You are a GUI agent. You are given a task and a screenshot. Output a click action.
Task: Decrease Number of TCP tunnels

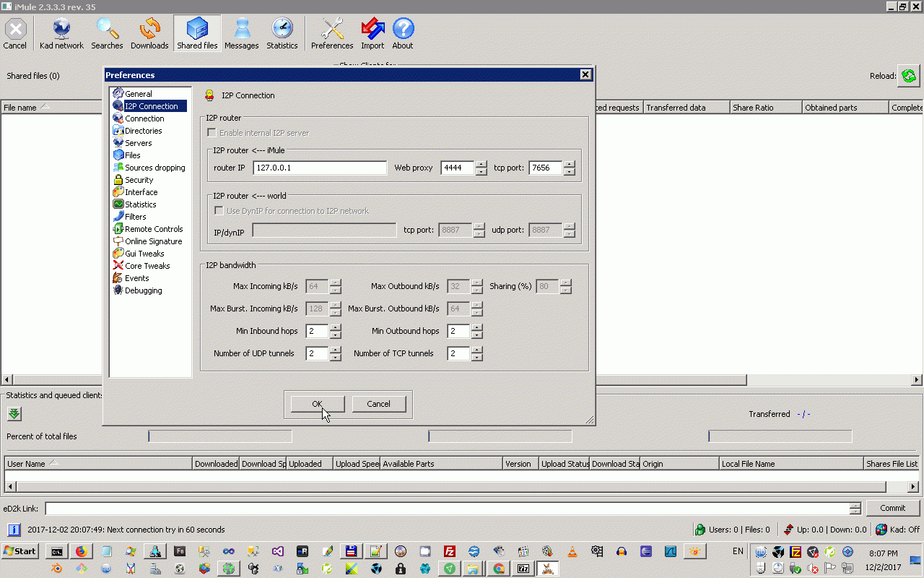pos(476,357)
